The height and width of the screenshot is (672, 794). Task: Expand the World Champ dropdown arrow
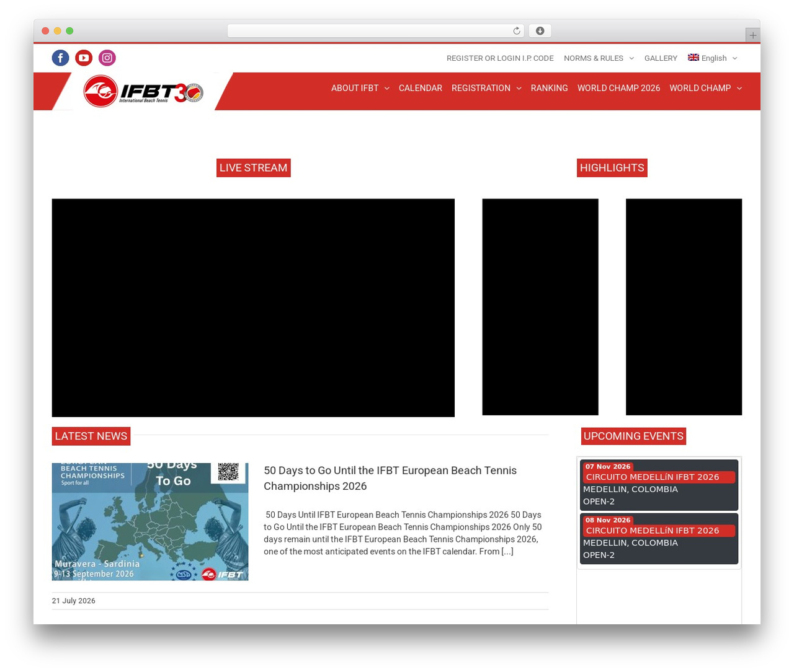(x=739, y=89)
